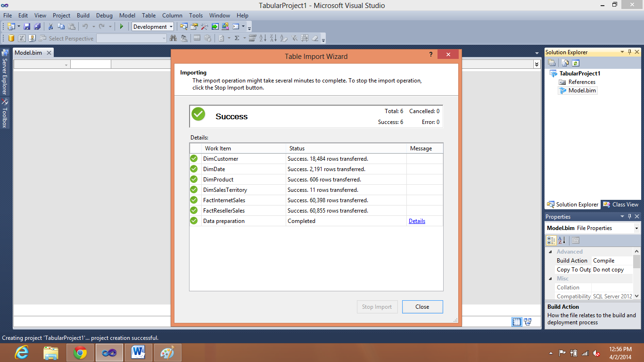Click the Sigma AutoSum icon
The width and height of the screenshot is (644, 362).
[237, 38]
